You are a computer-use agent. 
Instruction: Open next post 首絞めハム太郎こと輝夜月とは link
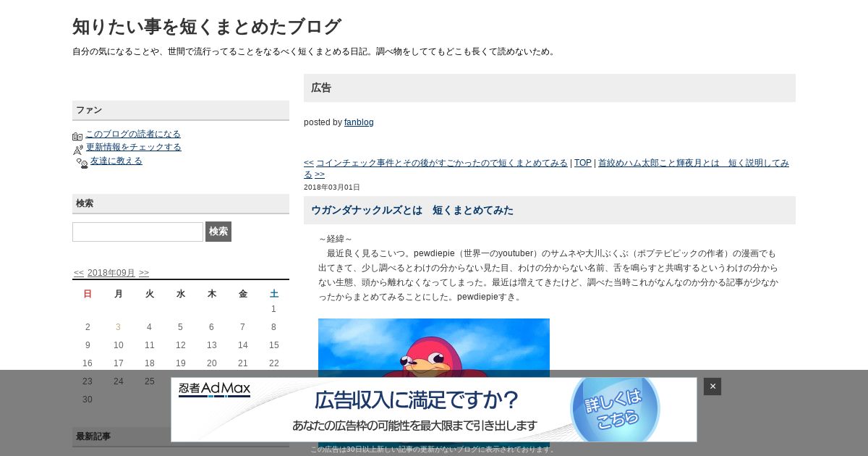[546, 169]
